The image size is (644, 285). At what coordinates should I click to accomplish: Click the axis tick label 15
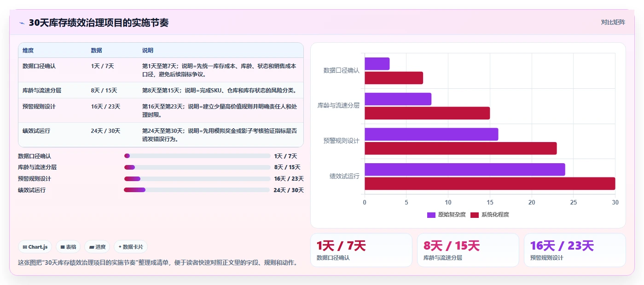coord(490,202)
